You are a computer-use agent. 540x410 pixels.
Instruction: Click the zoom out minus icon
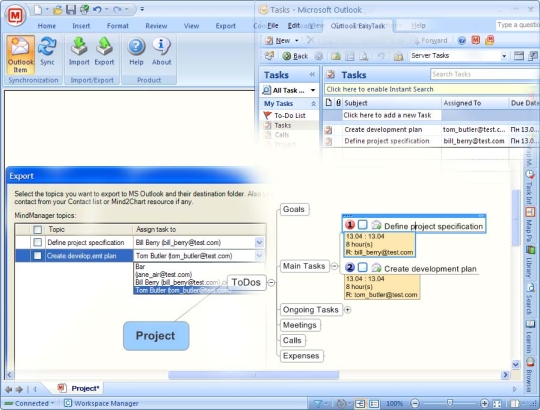[x=415, y=403]
